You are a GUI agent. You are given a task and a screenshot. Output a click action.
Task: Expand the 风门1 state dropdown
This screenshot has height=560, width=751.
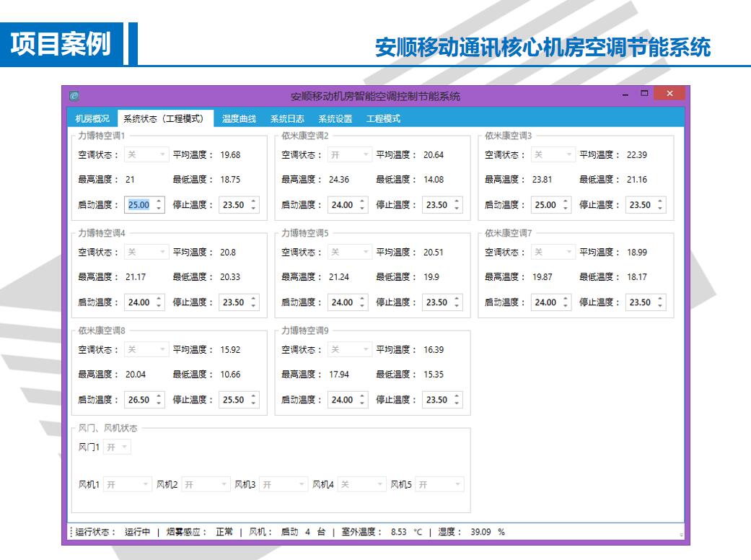point(118,447)
